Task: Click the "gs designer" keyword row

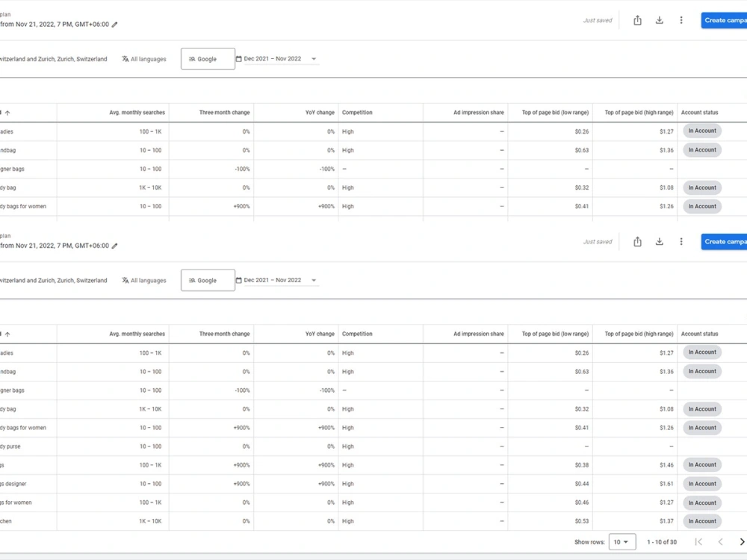Action: pyautogui.click(x=373, y=484)
